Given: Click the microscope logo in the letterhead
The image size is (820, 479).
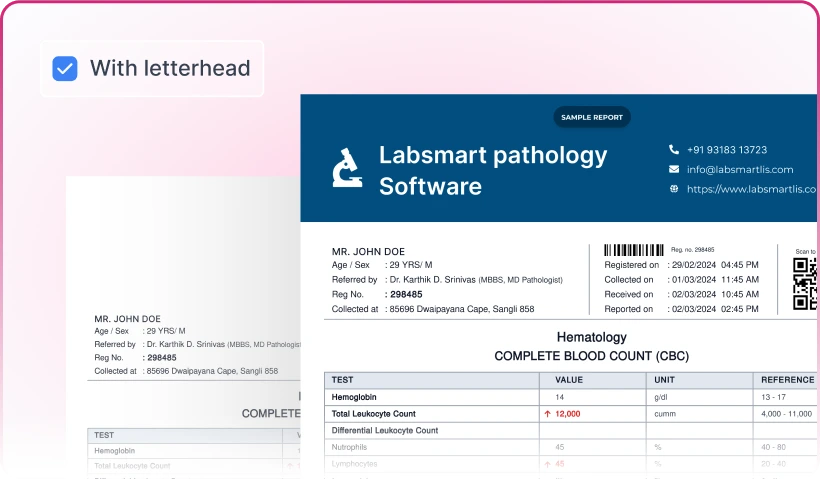Looking at the screenshot, I should click(x=347, y=167).
